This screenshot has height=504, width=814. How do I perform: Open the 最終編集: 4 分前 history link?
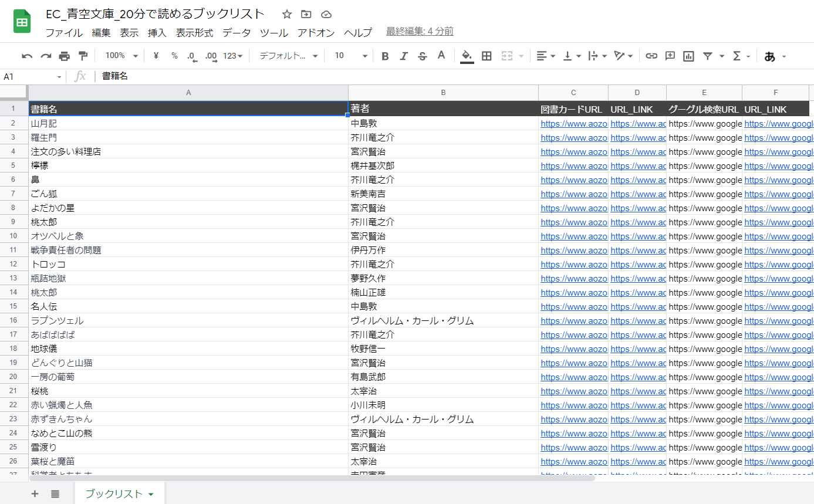pos(419,32)
